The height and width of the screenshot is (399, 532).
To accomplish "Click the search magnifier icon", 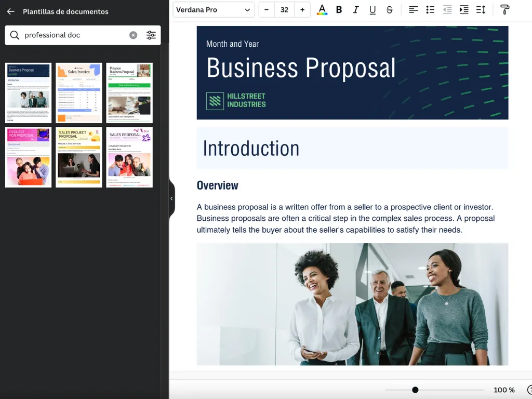I will (x=14, y=35).
